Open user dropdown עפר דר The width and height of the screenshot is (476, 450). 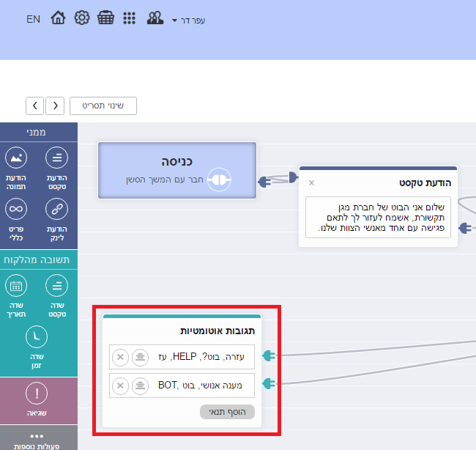point(189,20)
